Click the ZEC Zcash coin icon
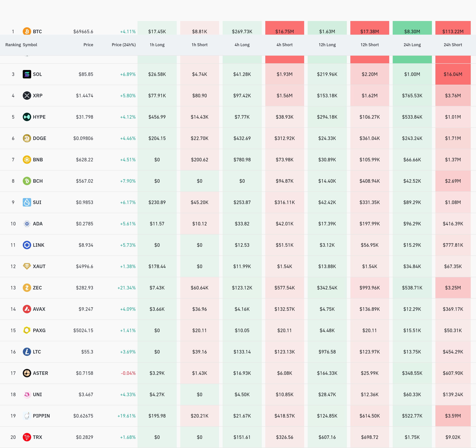The height and width of the screenshot is (448, 476). coord(27,288)
